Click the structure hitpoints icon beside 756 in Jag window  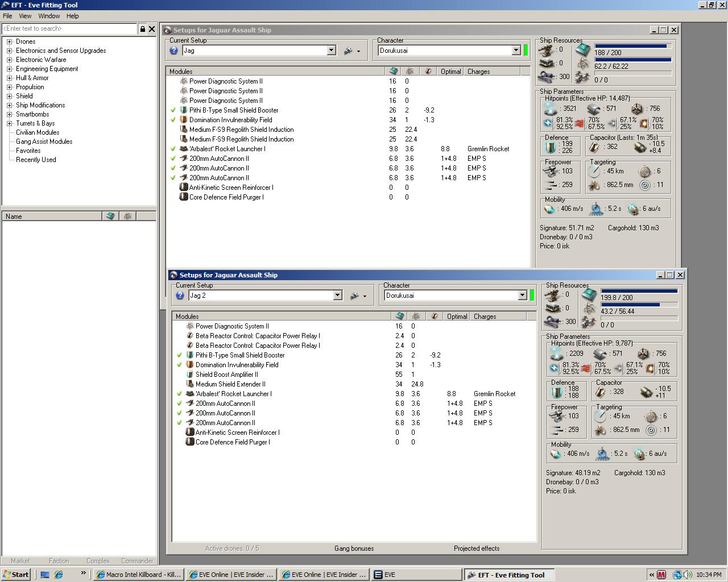pyautogui.click(x=638, y=108)
